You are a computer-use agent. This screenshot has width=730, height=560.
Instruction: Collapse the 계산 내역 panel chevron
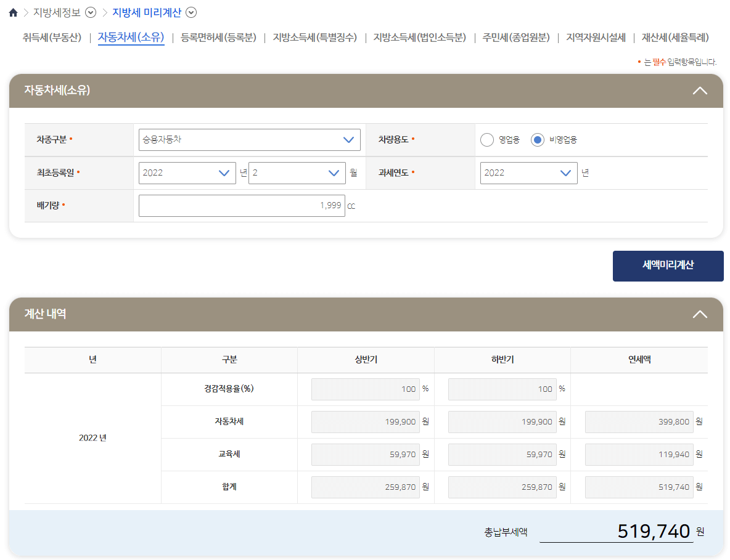[x=700, y=314]
